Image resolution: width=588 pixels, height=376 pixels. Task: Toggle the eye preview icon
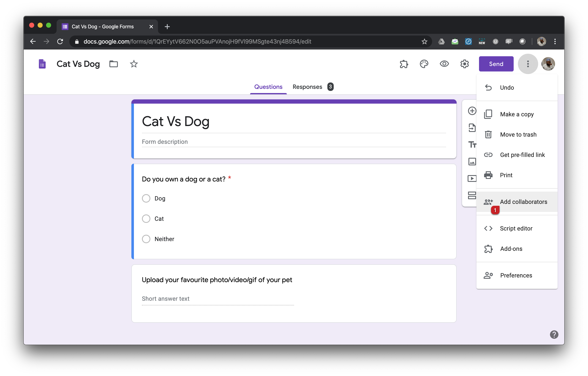(444, 64)
